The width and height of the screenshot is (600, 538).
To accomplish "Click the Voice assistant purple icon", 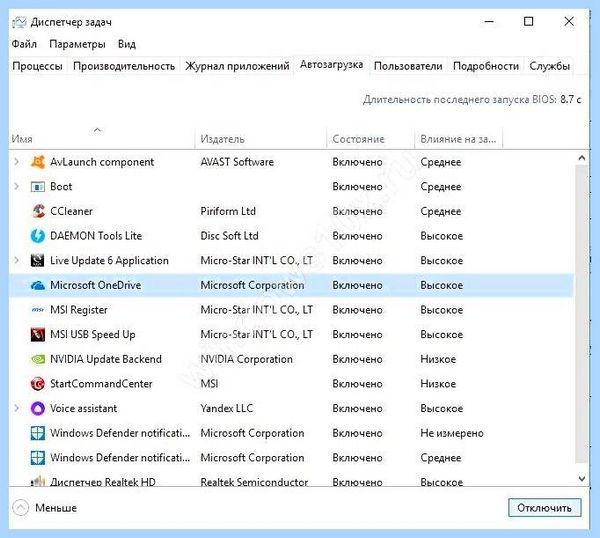I will 38,408.
